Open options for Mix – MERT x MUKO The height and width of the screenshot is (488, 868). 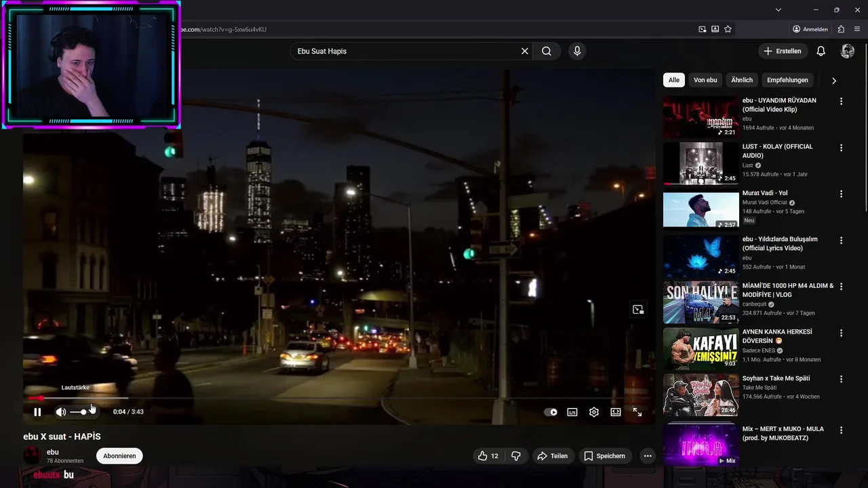click(841, 430)
